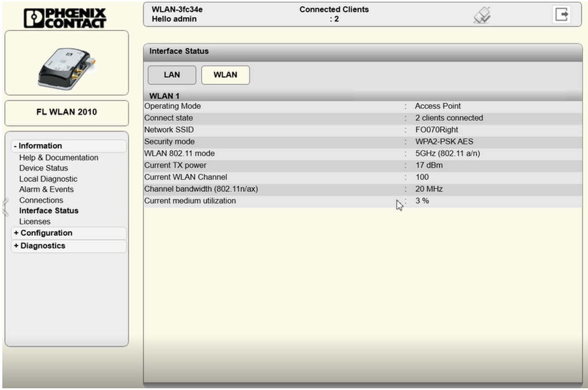Click the network cable status icon
588x390 pixels.
[x=482, y=15]
